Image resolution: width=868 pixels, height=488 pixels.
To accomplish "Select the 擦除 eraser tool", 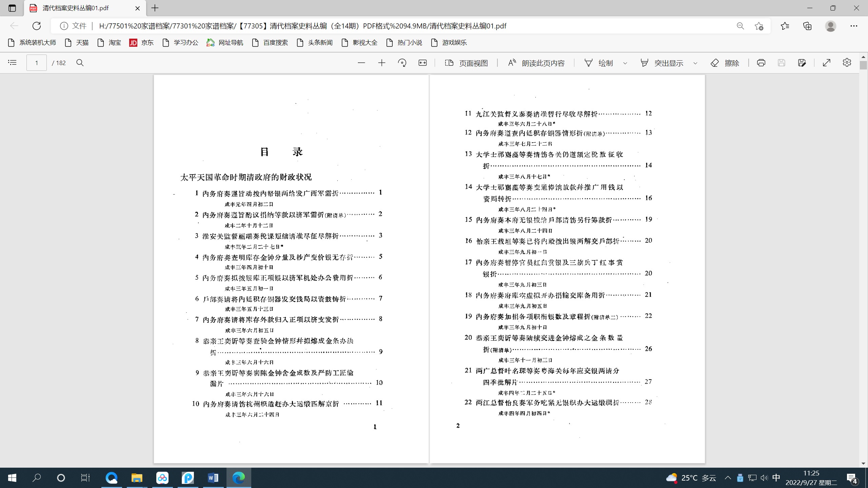I will point(725,63).
